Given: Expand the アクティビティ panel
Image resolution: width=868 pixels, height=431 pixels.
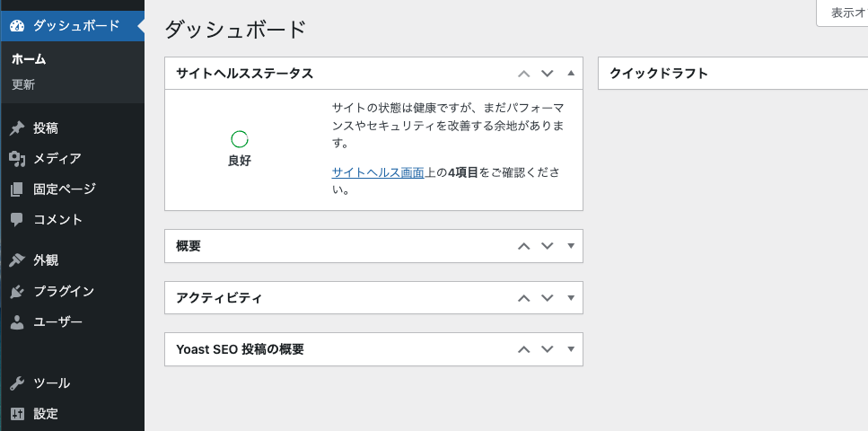Looking at the screenshot, I should coord(571,298).
